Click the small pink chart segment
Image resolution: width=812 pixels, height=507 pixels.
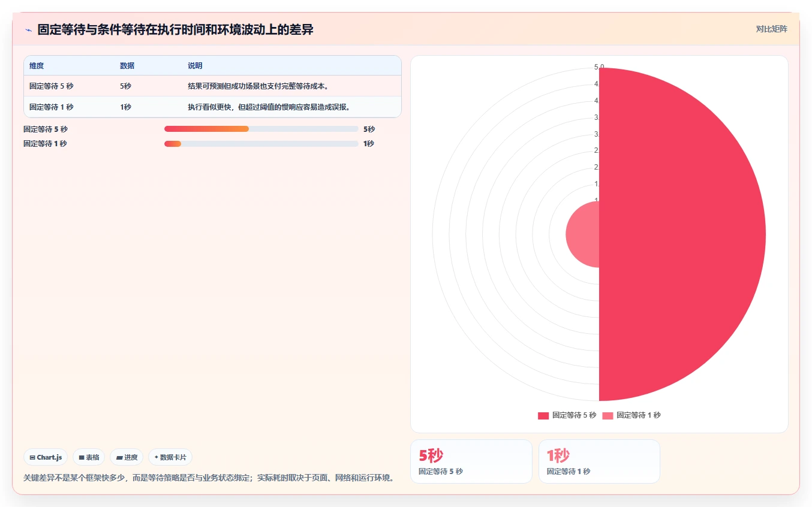pos(584,234)
